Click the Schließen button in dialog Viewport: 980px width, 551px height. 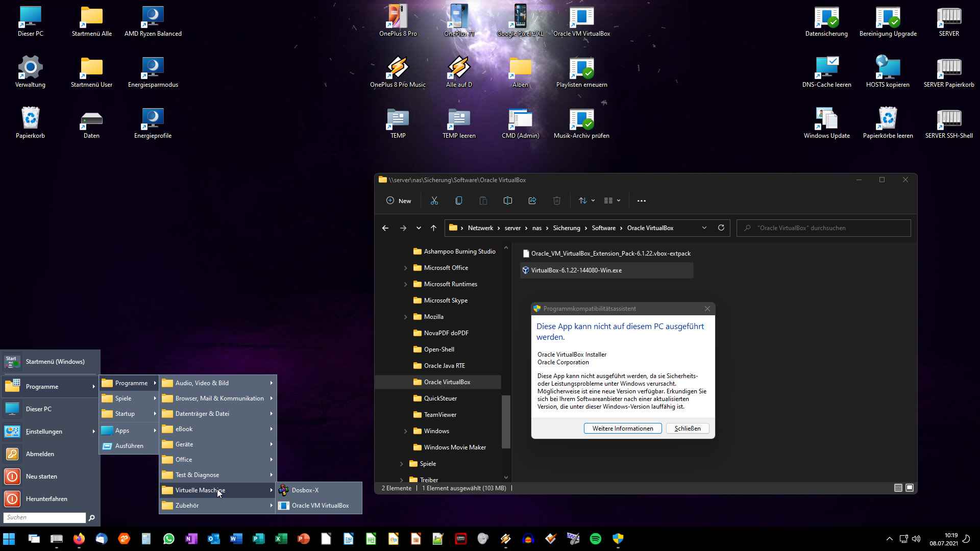[x=688, y=429]
